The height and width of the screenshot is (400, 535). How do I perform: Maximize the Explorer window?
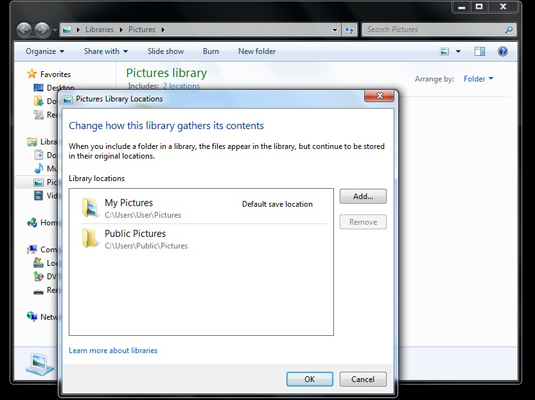tap(479, 6)
